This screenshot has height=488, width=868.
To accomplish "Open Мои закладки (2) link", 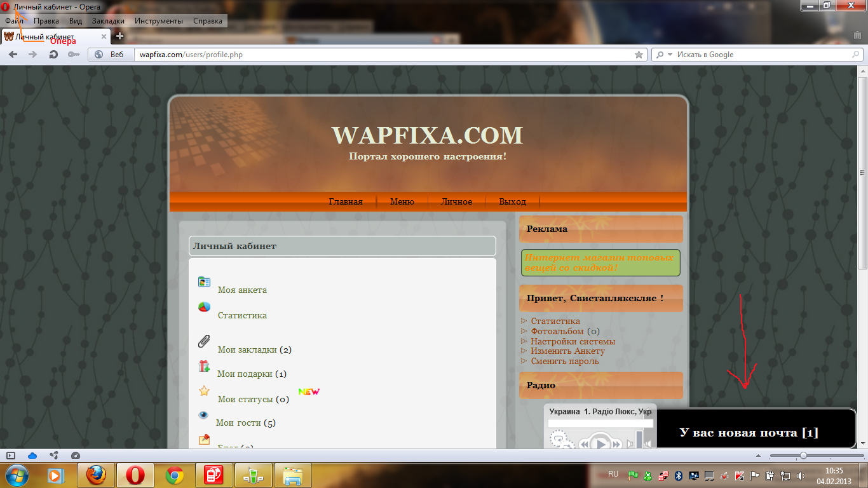I will pyautogui.click(x=255, y=349).
